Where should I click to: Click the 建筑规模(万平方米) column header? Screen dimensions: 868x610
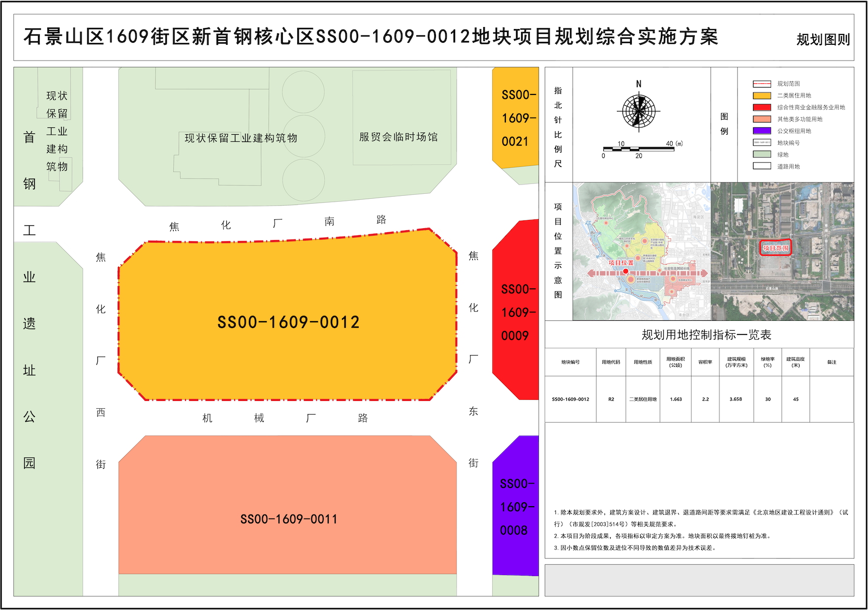tap(737, 362)
